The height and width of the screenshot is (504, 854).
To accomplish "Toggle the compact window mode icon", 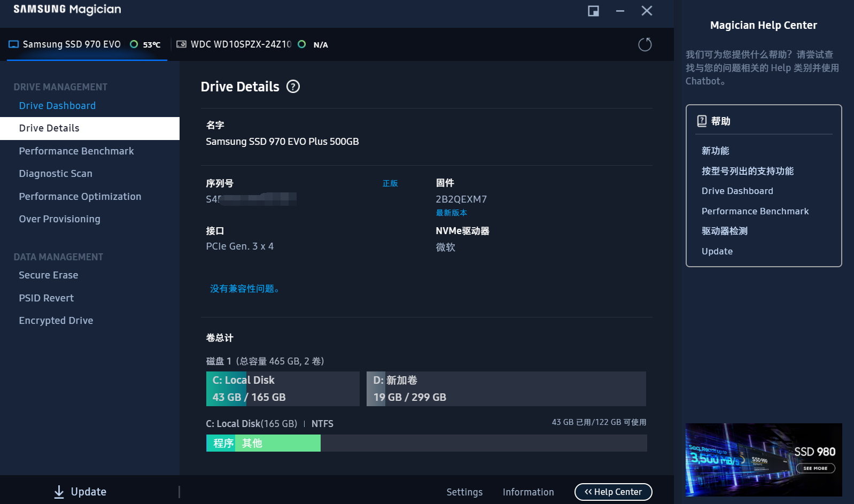I will (x=593, y=11).
